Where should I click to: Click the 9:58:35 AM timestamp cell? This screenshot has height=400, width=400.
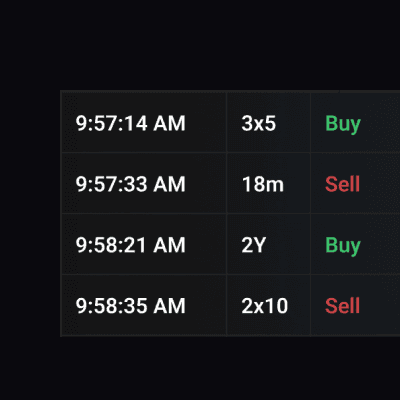144,305
